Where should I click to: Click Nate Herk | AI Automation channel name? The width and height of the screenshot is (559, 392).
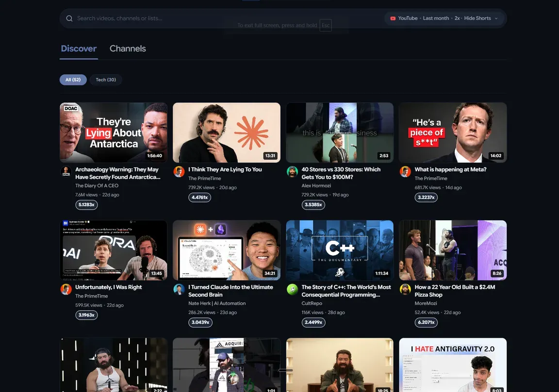pos(217,303)
